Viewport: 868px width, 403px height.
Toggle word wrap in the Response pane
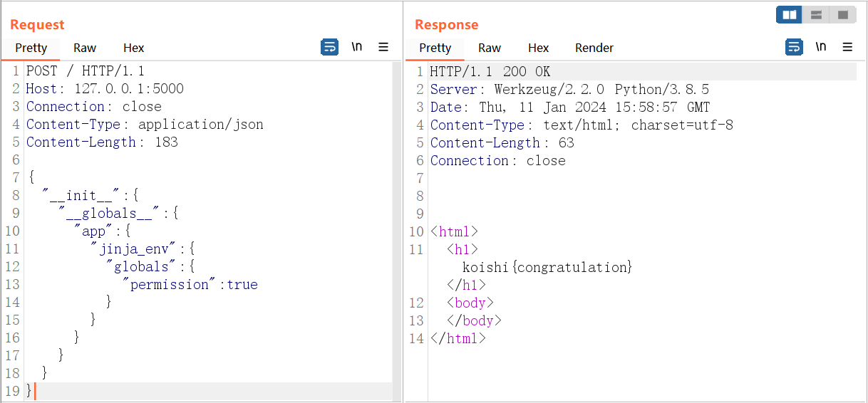[x=794, y=47]
